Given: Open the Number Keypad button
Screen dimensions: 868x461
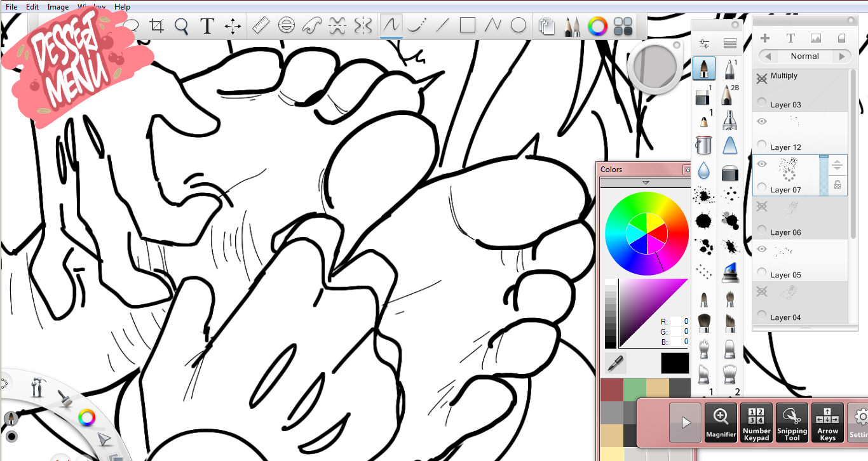Looking at the screenshot, I should 757,423.
